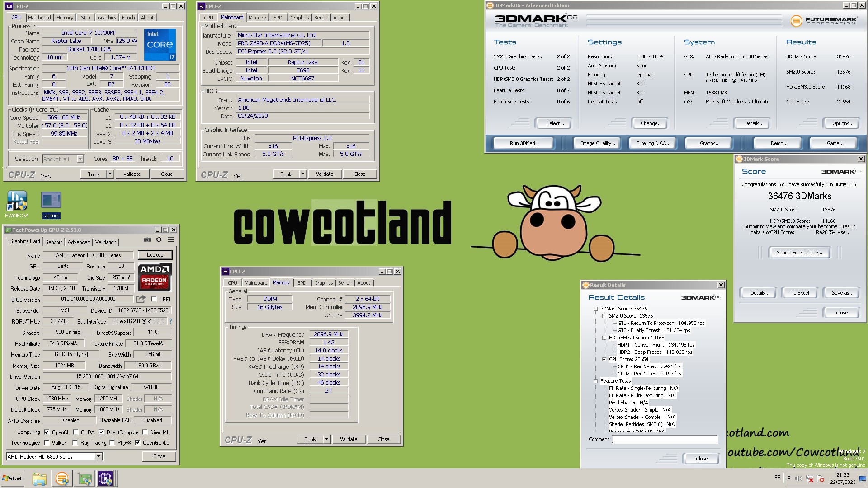This screenshot has height=488, width=868.
Task: Click the Bus Interface question mark icon
Action: [x=170, y=321]
